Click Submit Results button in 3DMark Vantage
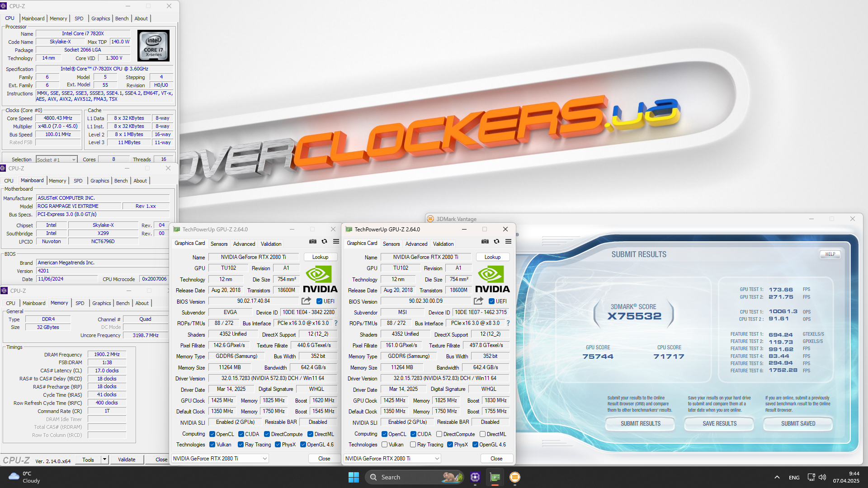The image size is (868, 488). pos(640,423)
